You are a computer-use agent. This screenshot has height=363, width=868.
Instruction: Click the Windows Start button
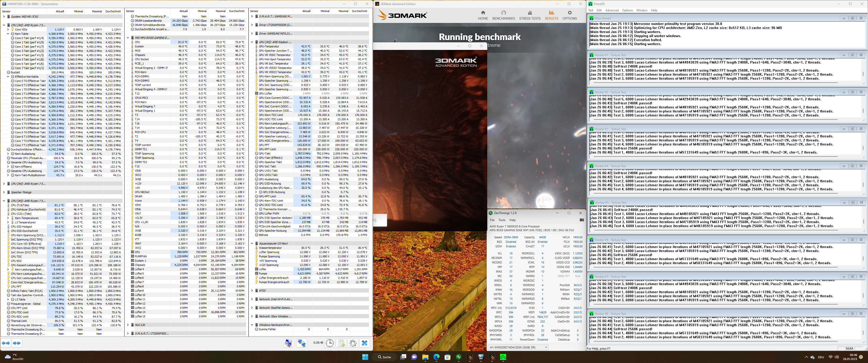click(x=365, y=357)
